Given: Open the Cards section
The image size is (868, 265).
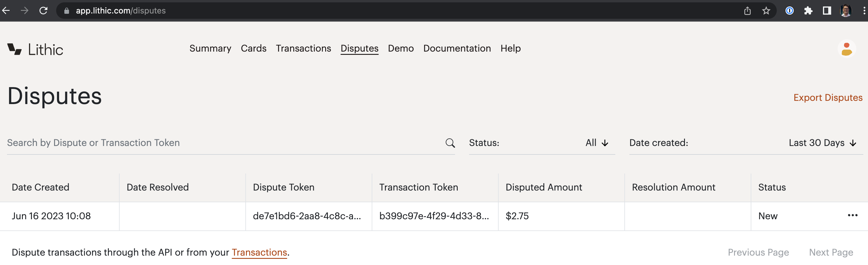Looking at the screenshot, I should 253,48.
